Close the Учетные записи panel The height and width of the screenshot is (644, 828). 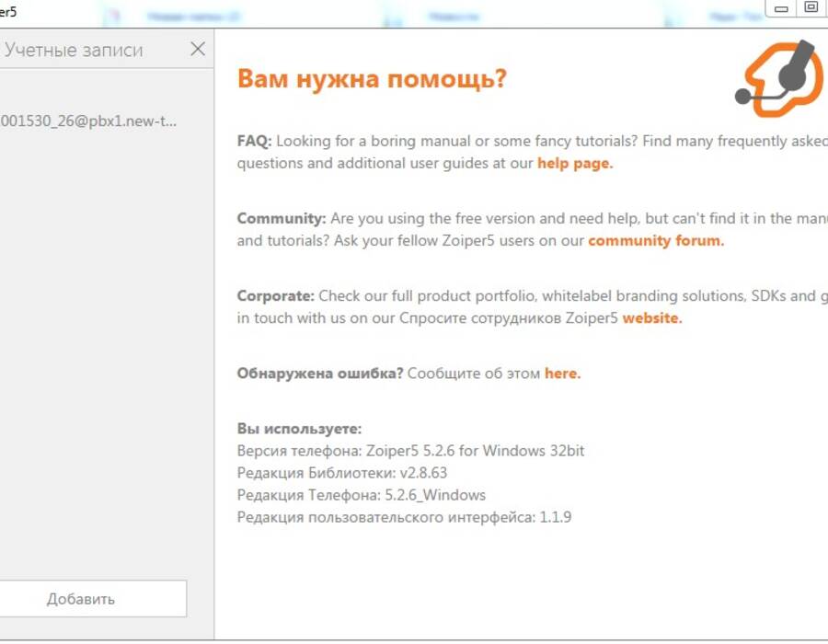198,49
